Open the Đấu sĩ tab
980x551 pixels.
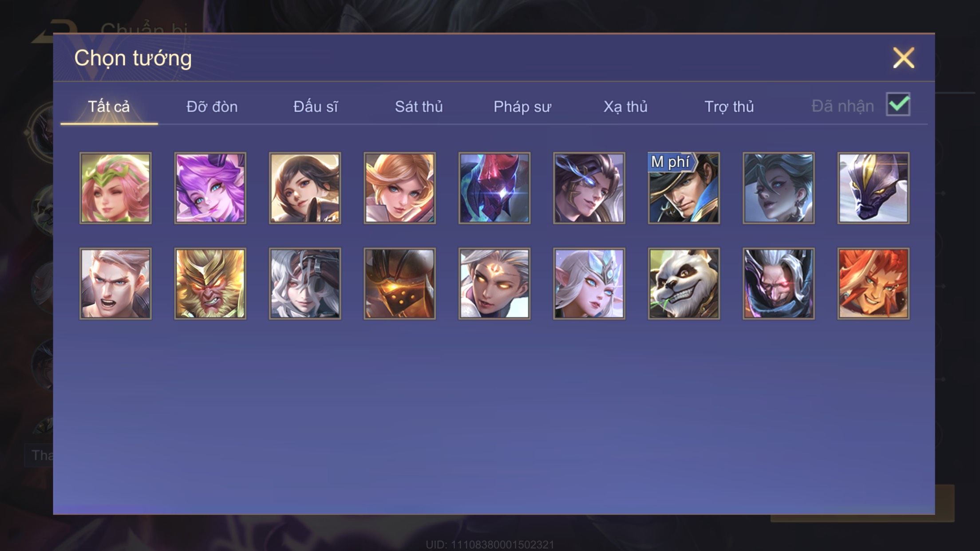[x=316, y=106]
